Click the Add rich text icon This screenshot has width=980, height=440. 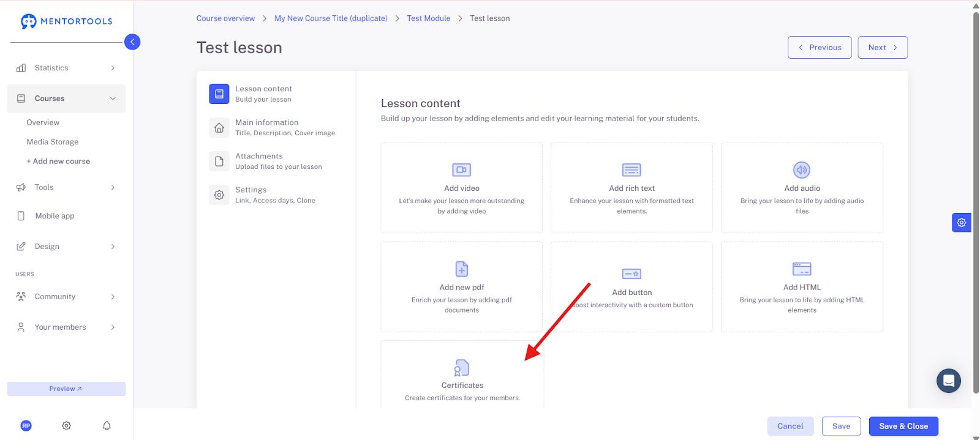pyautogui.click(x=631, y=170)
